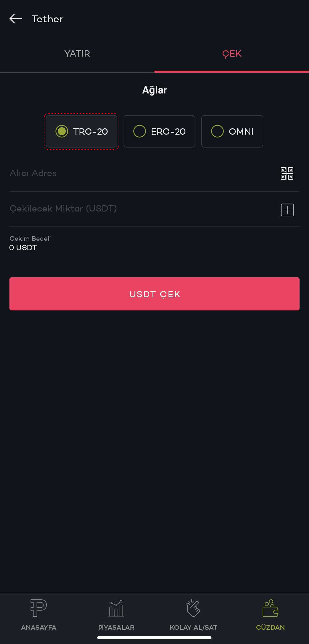Open Kolay Al/Sat hand icon
The image size is (309, 644).
193,608
